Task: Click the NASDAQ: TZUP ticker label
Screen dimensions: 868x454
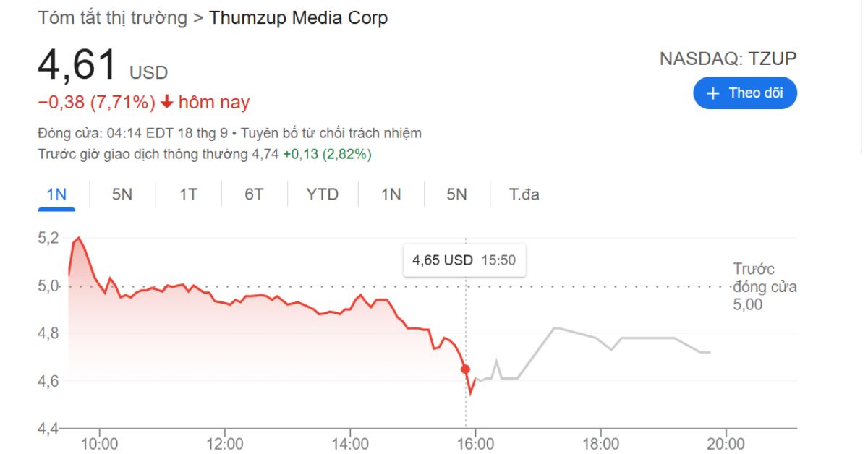Action: coord(728,59)
